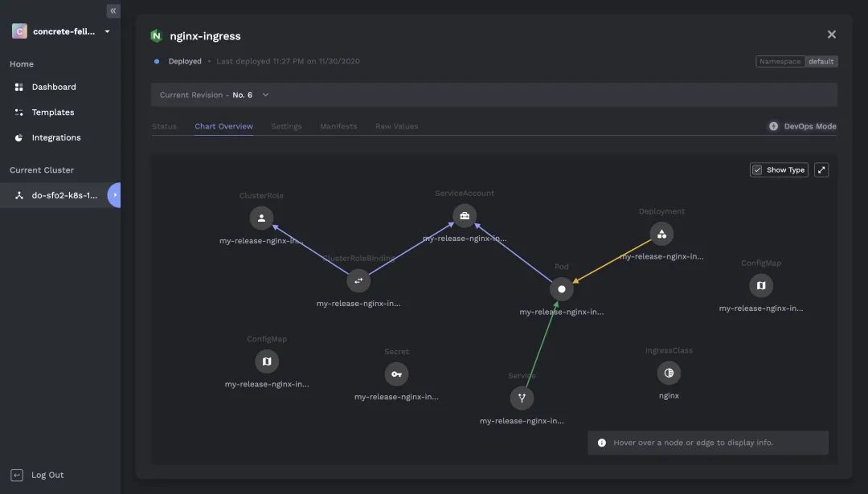This screenshot has width=868, height=494.
Task: Collapse the sidebar with double chevron
Action: coord(113,10)
